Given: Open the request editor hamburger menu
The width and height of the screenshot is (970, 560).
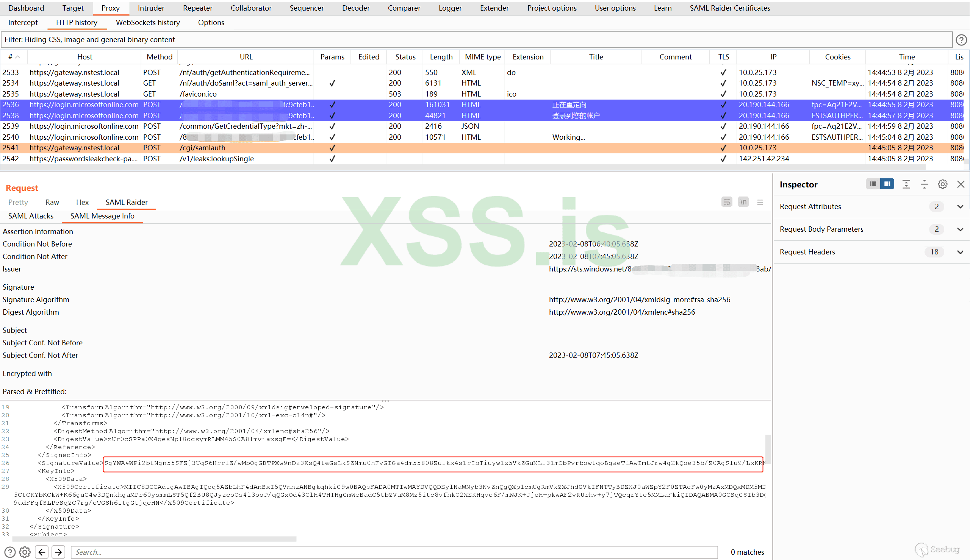Looking at the screenshot, I should 760,202.
